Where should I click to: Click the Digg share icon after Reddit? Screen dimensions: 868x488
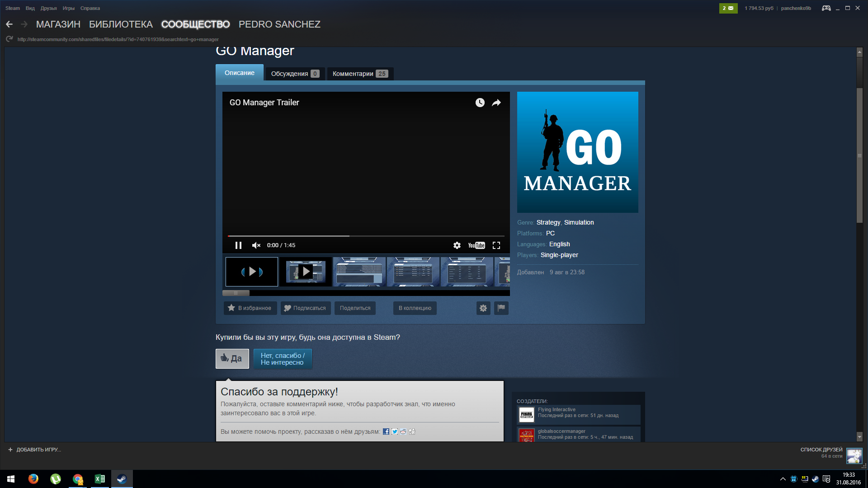coord(412,432)
